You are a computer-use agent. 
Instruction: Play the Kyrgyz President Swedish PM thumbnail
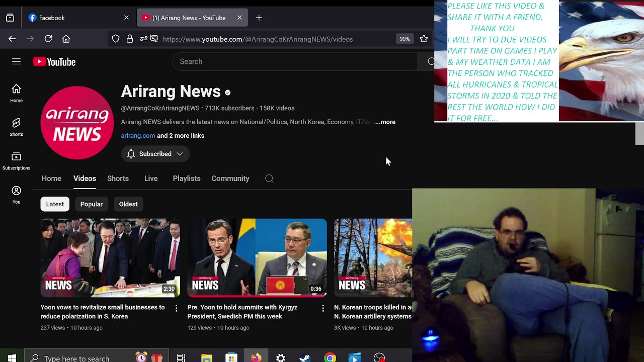click(x=257, y=257)
